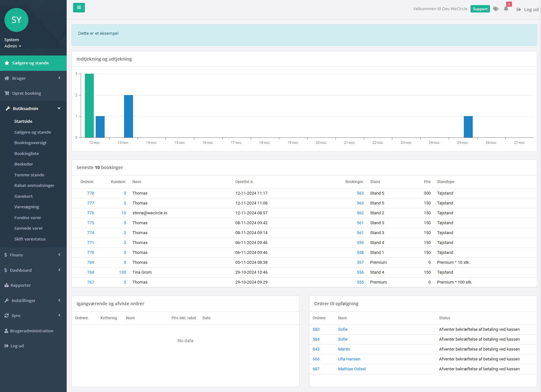The width and height of the screenshot is (541, 392).
Task: Click the hamburger menu toggle button
Action: tap(79, 8)
